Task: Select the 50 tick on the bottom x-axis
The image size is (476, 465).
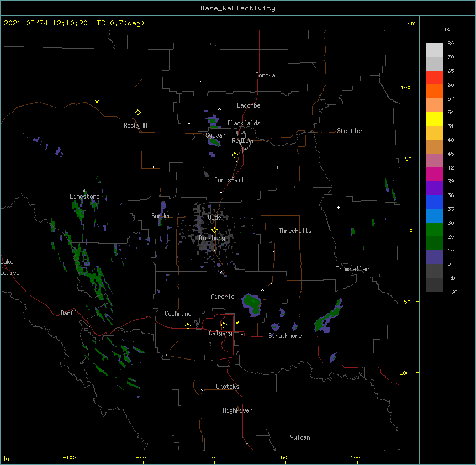Action: [x=284, y=457]
